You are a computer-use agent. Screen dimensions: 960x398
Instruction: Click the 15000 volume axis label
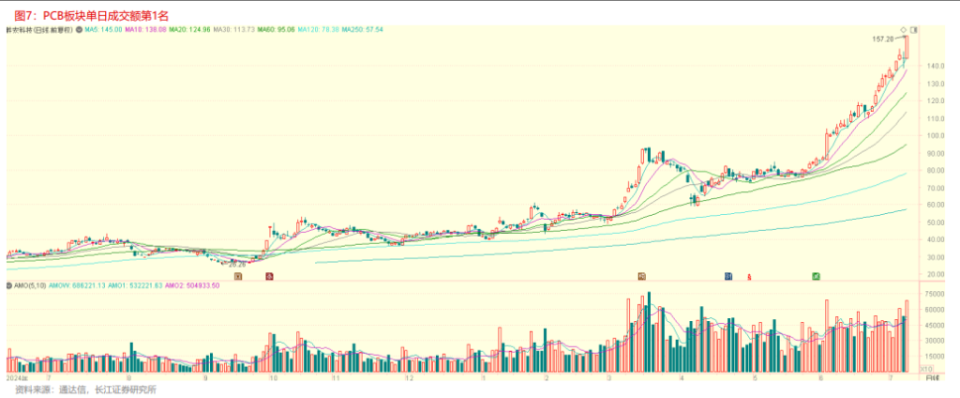tap(936, 356)
